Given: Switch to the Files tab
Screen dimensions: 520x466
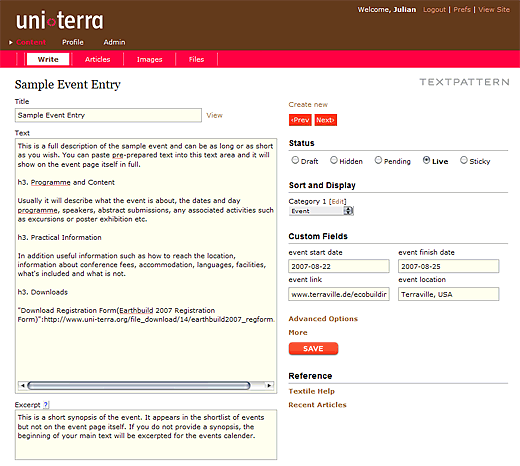Looking at the screenshot, I should (196, 59).
